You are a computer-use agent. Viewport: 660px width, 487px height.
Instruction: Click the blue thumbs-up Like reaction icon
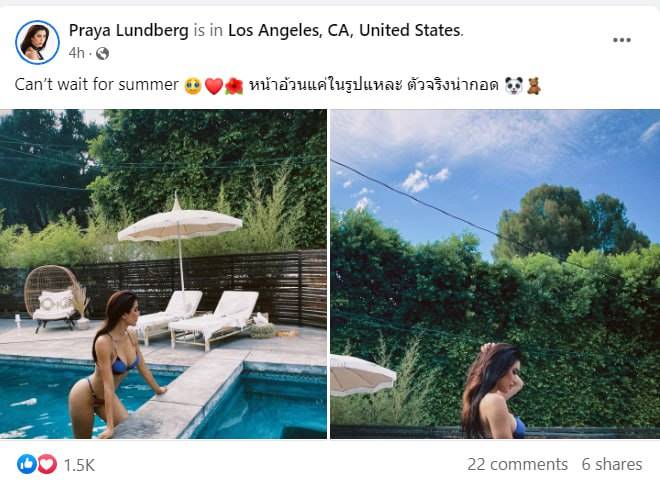(x=27, y=464)
